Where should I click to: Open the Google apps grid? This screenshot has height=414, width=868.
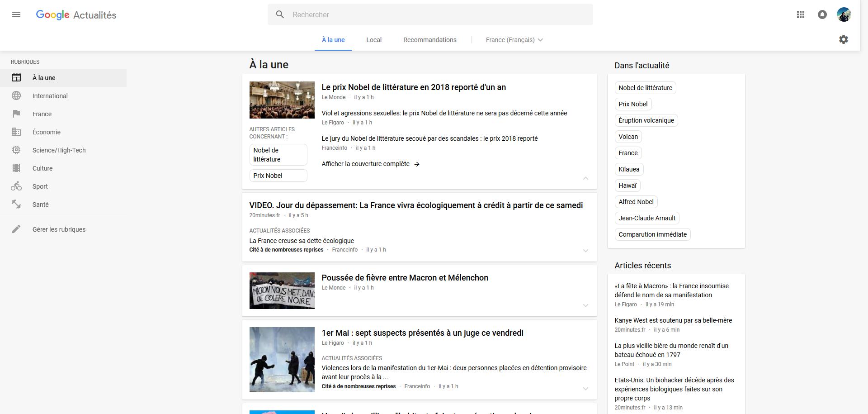pyautogui.click(x=801, y=14)
